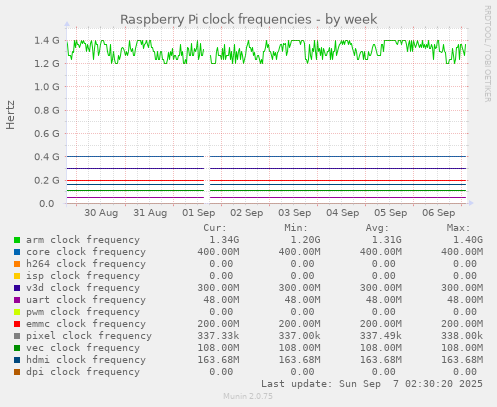Click the '1.0 G' y-axis label
The width and height of the screenshot is (497, 407).
point(47,87)
